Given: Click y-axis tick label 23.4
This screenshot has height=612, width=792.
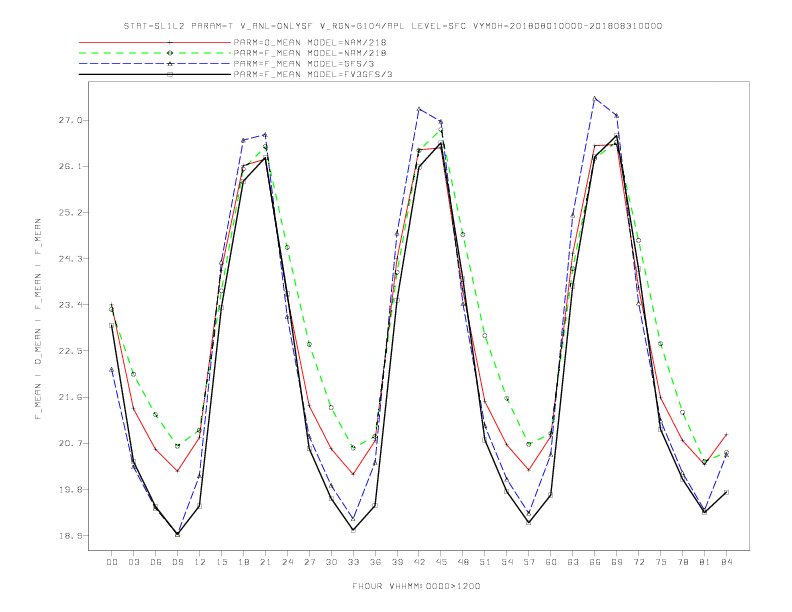Looking at the screenshot, I should 70,304.
